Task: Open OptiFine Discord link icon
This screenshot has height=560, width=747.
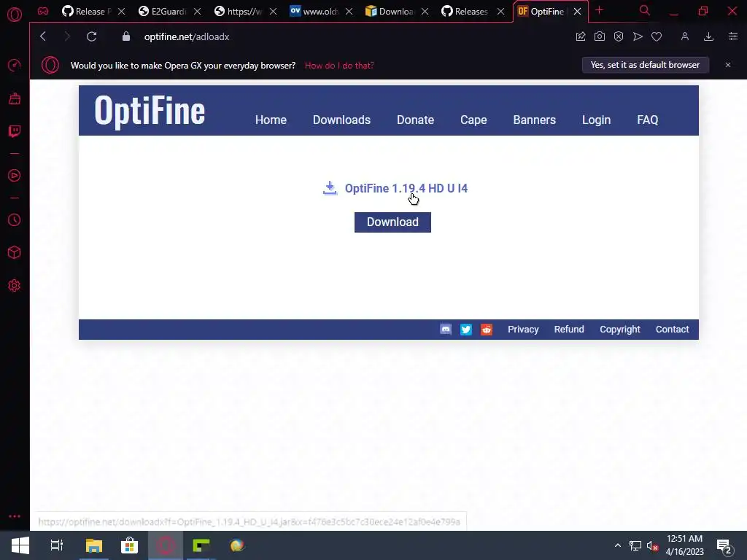Action: [446, 330]
